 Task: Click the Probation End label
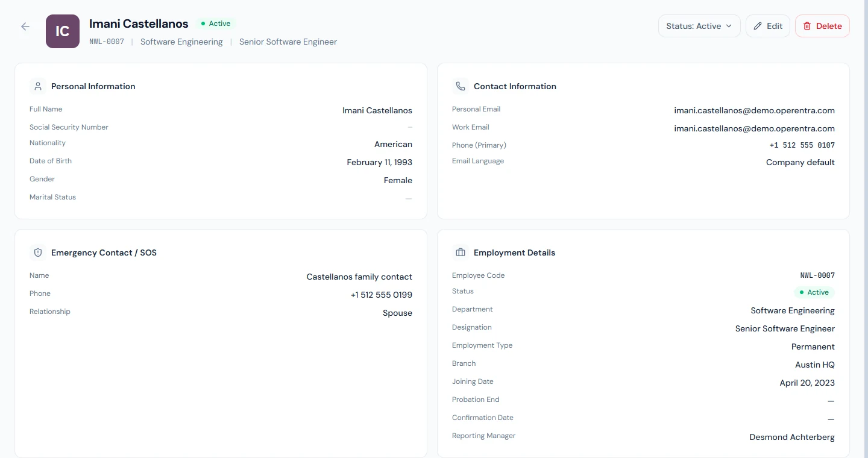click(476, 400)
